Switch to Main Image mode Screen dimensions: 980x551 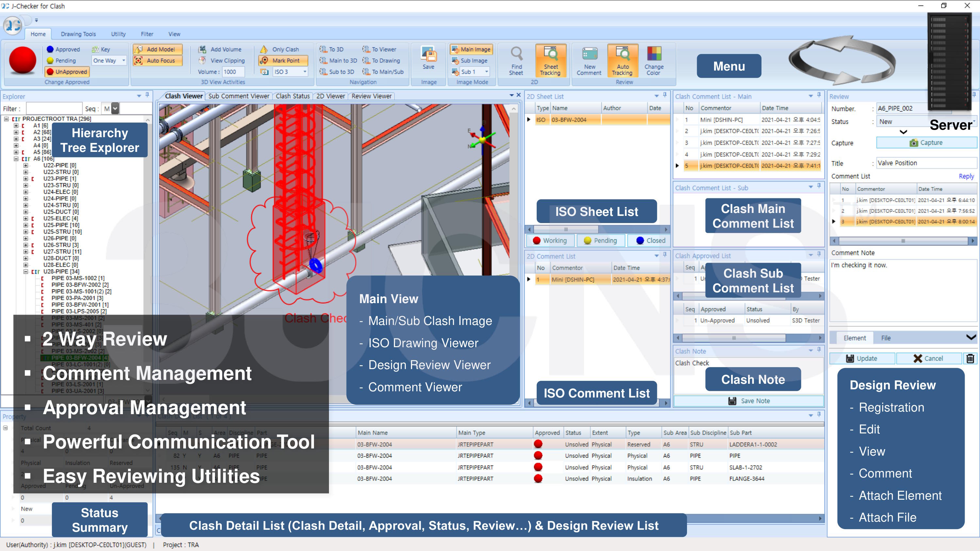pyautogui.click(x=471, y=49)
